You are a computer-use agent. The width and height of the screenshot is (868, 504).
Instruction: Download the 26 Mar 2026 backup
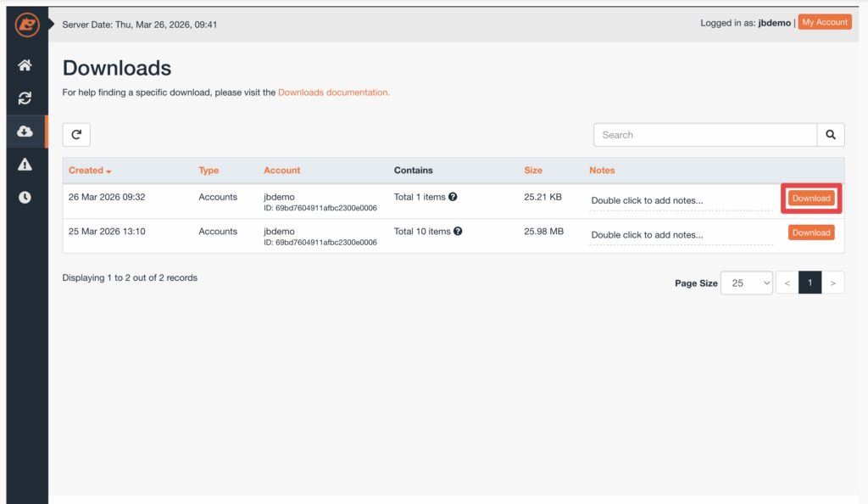coord(811,199)
